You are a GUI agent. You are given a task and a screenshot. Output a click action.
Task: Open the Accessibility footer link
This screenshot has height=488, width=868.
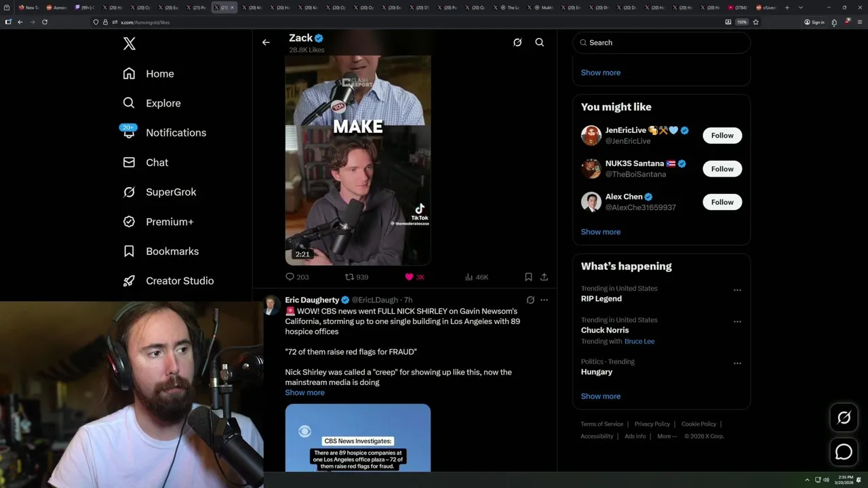tap(597, 436)
